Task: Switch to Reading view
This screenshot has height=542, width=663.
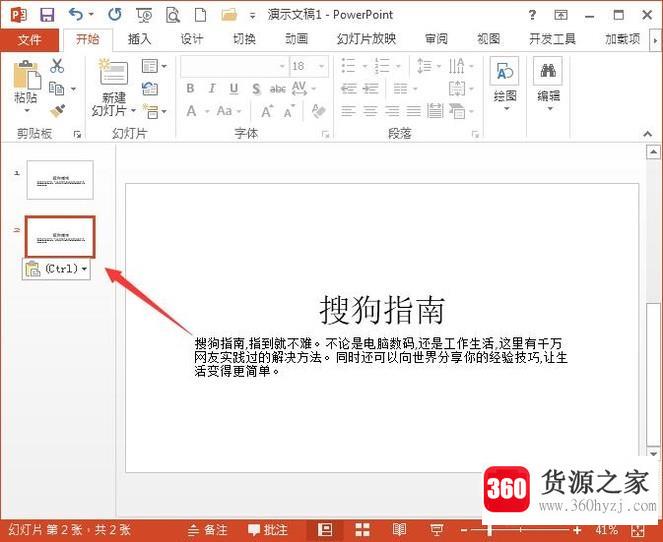Action: click(x=399, y=529)
